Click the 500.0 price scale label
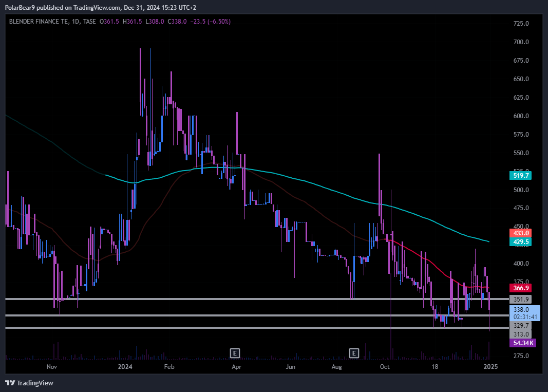This screenshot has height=392, width=548. pyautogui.click(x=521, y=190)
